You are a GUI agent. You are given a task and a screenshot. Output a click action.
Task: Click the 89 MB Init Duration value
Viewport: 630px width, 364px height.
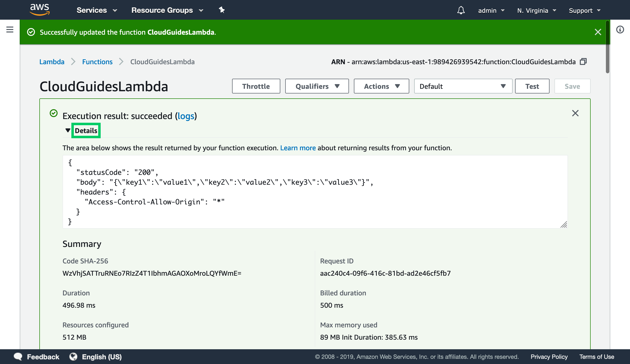[369, 337]
